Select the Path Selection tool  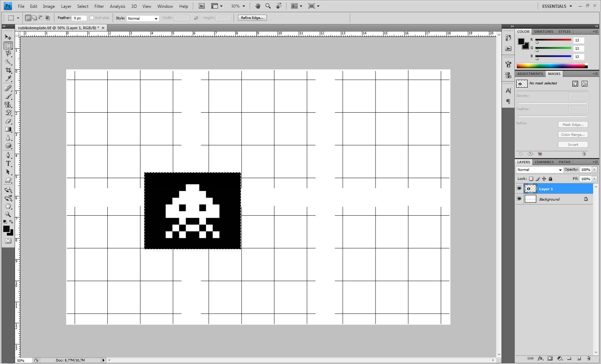tap(8, 172)
